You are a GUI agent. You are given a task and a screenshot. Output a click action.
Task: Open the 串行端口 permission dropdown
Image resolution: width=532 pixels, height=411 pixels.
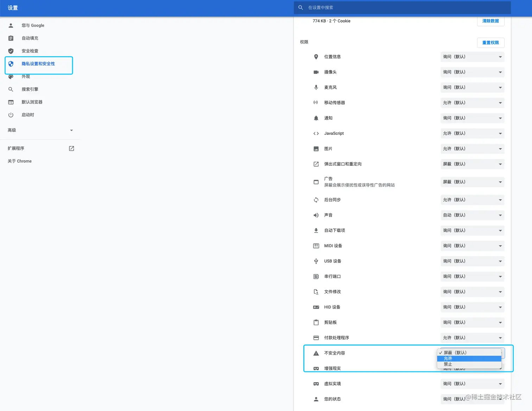(472, 277)
